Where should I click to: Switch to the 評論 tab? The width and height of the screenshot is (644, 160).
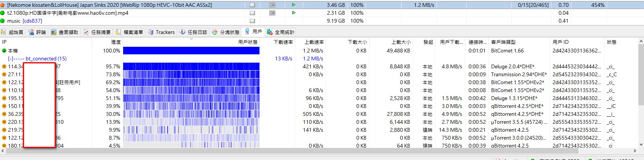(37, 32)
